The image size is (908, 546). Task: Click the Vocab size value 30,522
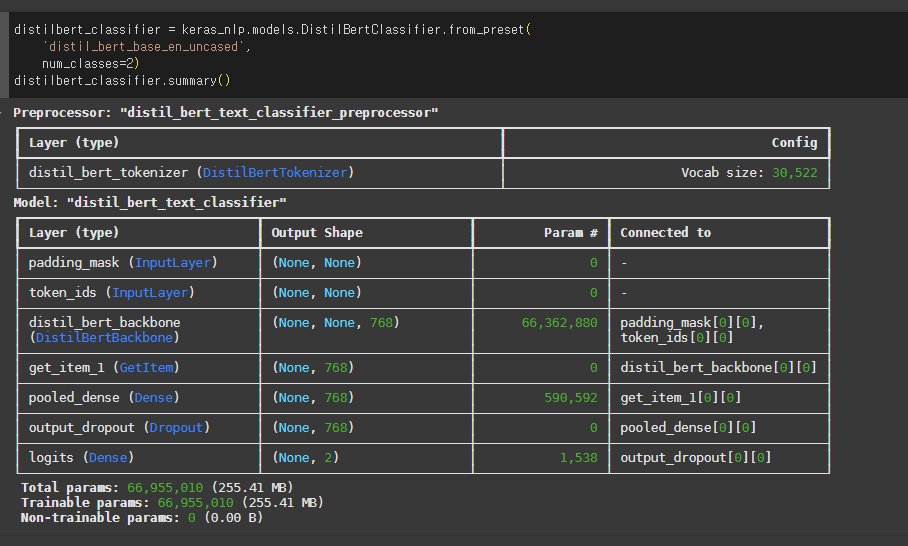tap(794, 173)
